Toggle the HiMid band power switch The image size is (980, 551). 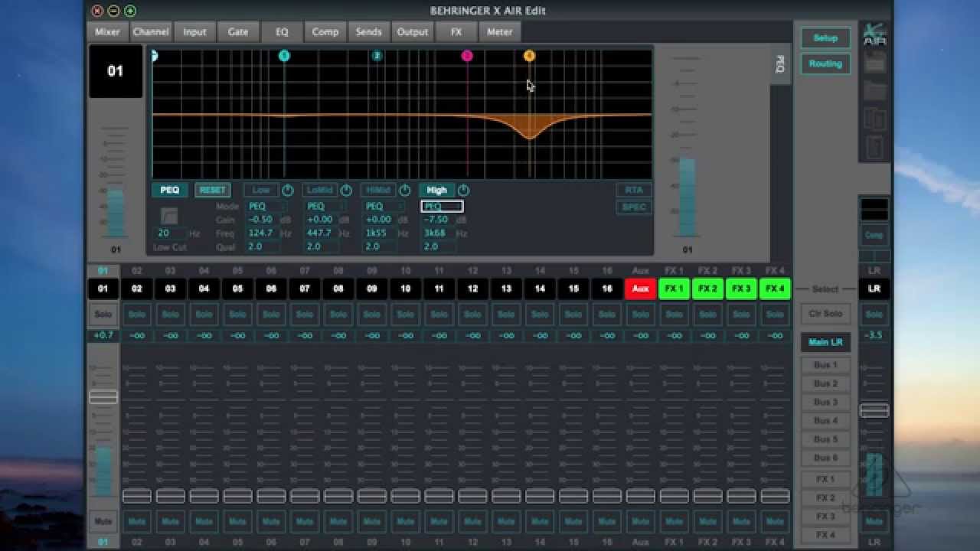pos(404,190)
